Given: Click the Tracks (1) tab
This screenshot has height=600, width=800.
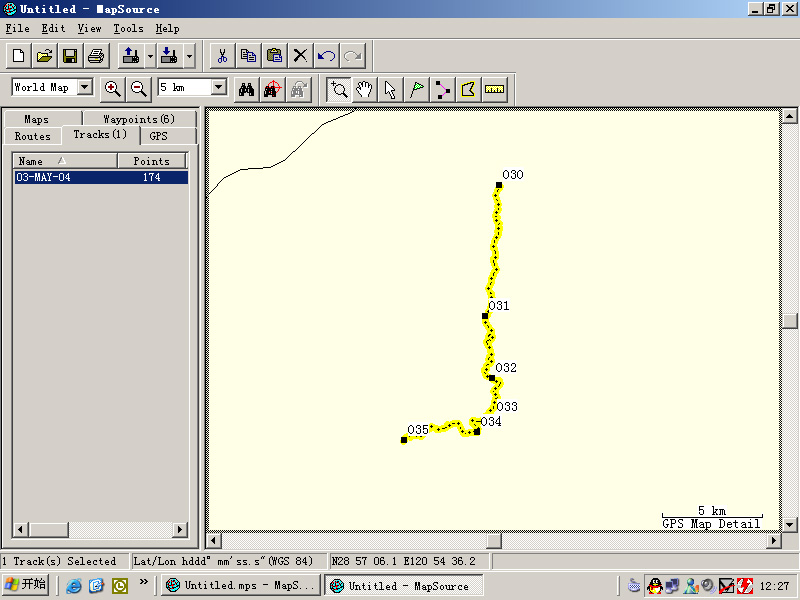Looking at the screenshot, I should tap(100, 135).
